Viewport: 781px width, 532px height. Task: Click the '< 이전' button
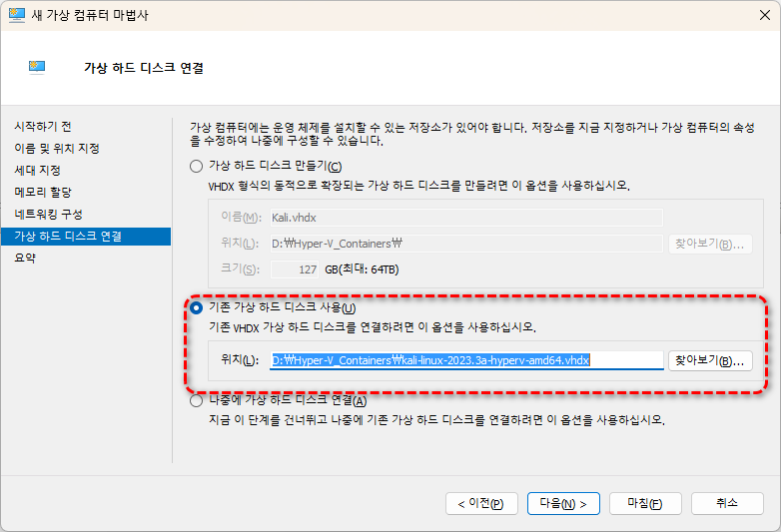481,504
